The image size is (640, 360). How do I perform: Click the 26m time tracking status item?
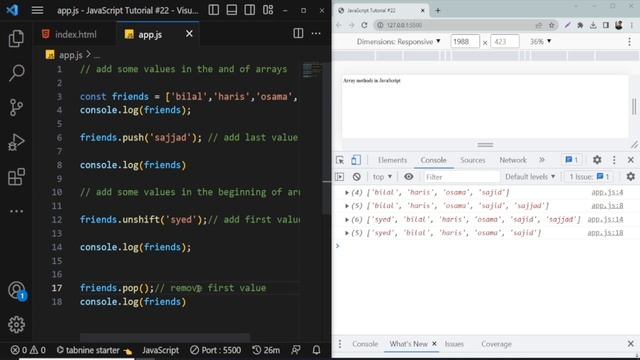[x=266, y=350]
